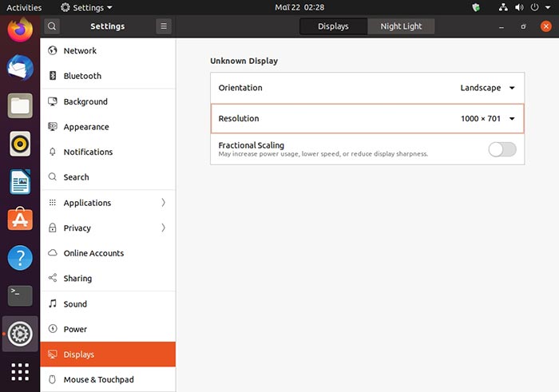Click the Privacy lock icon in sidebar
This screenshot has height=392, width=559.
[53, 228]
